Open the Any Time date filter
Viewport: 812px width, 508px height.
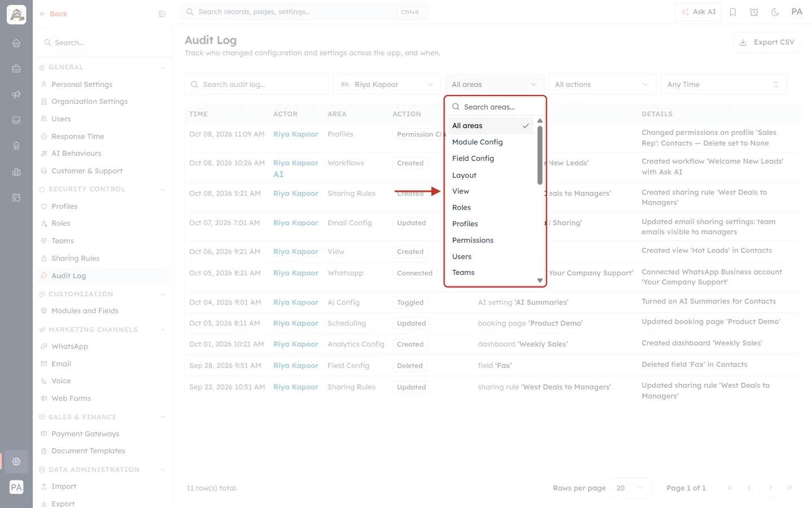click(x=723, y=85)
